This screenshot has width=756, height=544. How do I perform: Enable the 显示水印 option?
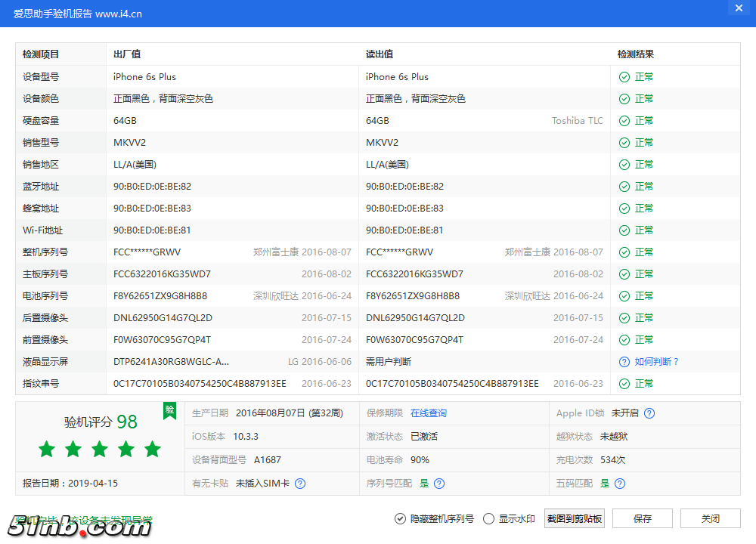tap(488, 518)
